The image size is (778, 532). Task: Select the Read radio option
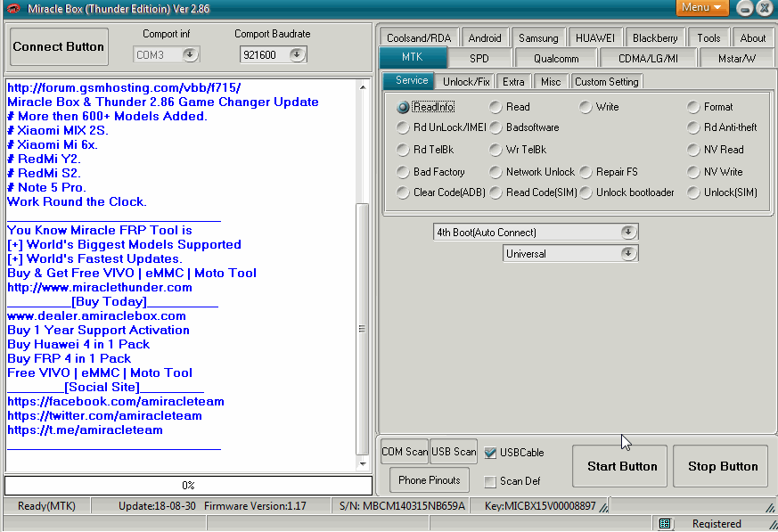[495, 107]
